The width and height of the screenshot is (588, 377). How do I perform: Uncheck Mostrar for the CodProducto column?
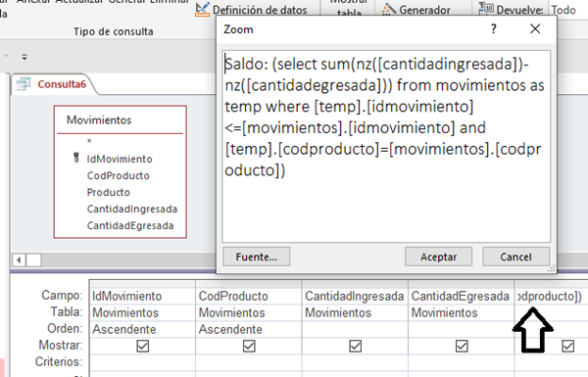249,346
